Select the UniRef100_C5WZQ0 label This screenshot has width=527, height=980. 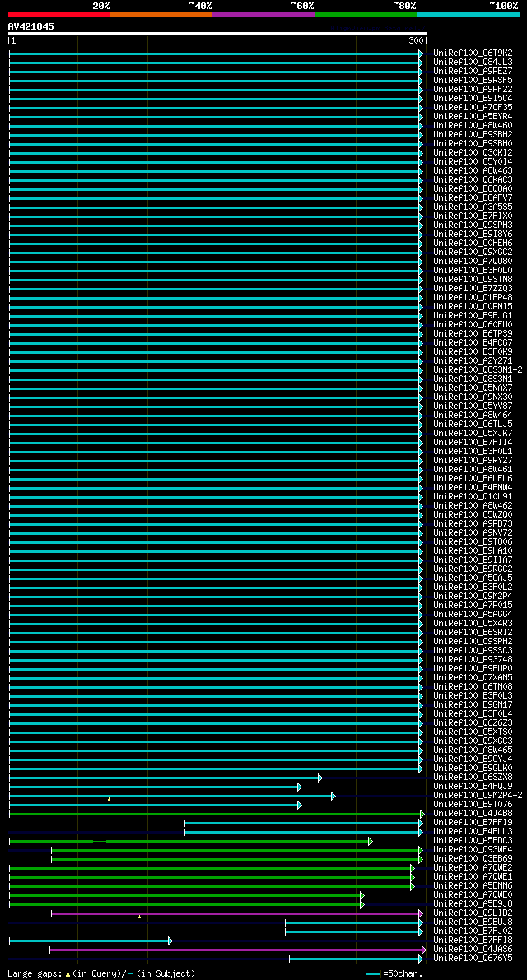pos(473,515)
